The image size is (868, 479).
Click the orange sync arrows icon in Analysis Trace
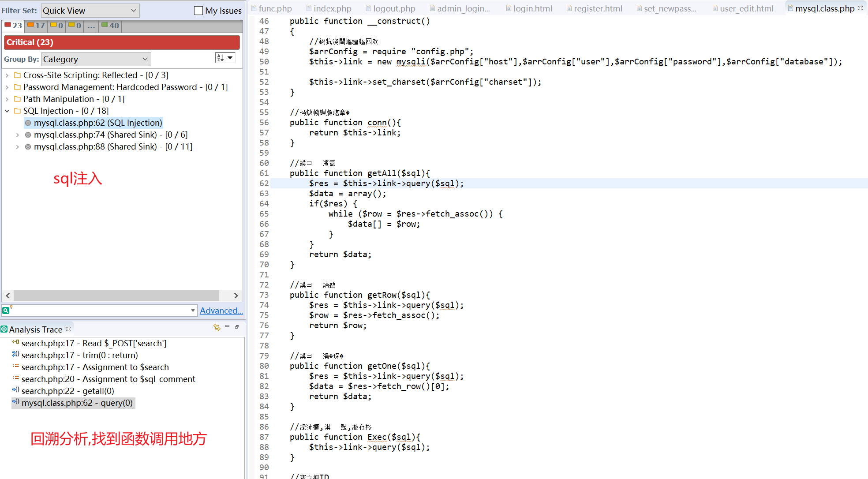217,327
